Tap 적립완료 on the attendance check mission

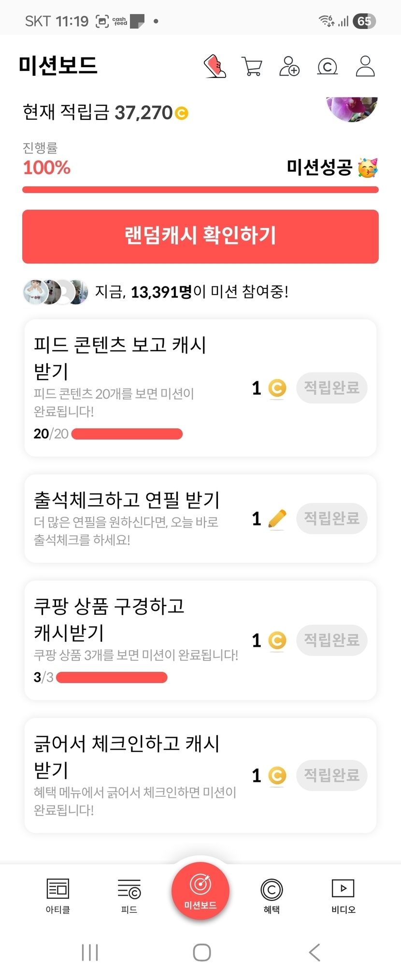(x=331, y=518)
